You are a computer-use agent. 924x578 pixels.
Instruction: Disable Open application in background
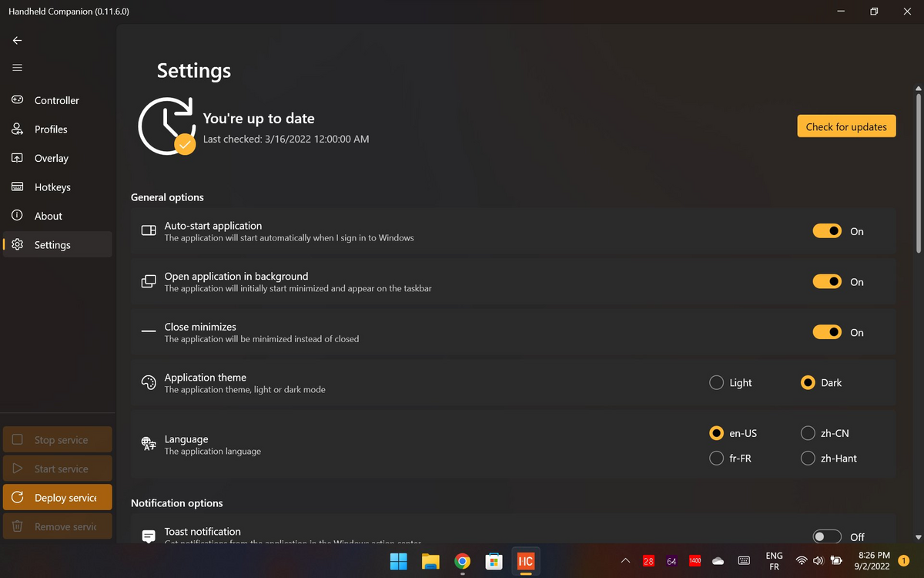[827, 282]
